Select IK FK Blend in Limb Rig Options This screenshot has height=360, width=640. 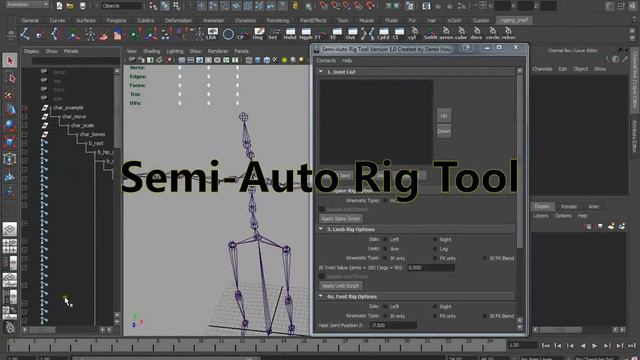(485, 258)
